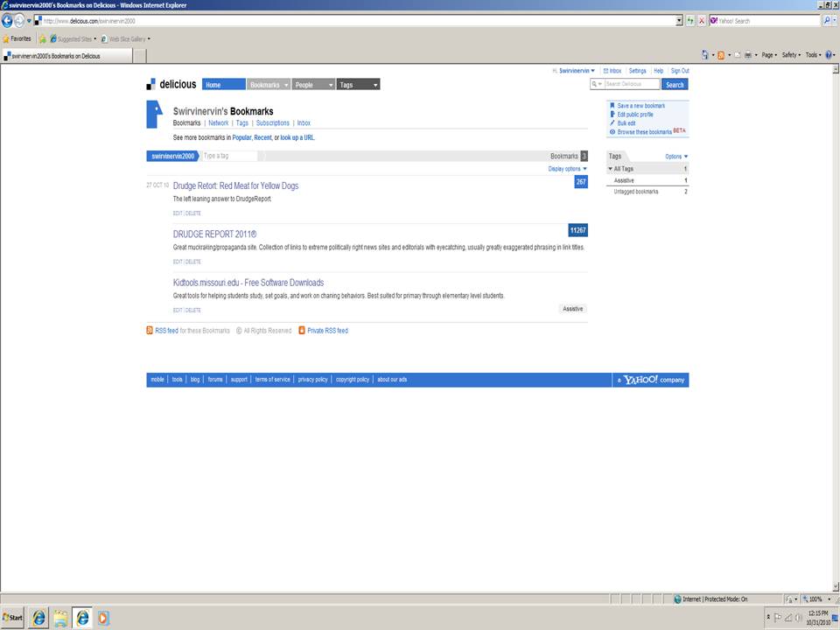
Task: Open Suggested Sites favorites bar item
Action: pyautogui.click(x=73, y=38)
